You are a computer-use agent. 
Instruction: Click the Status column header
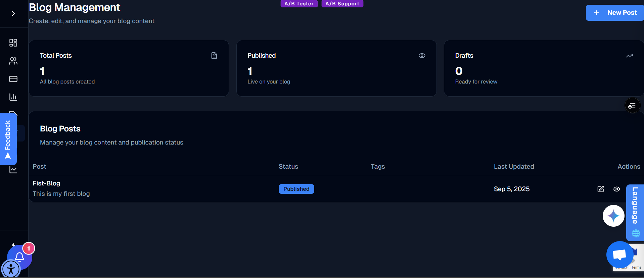[288, 166]
